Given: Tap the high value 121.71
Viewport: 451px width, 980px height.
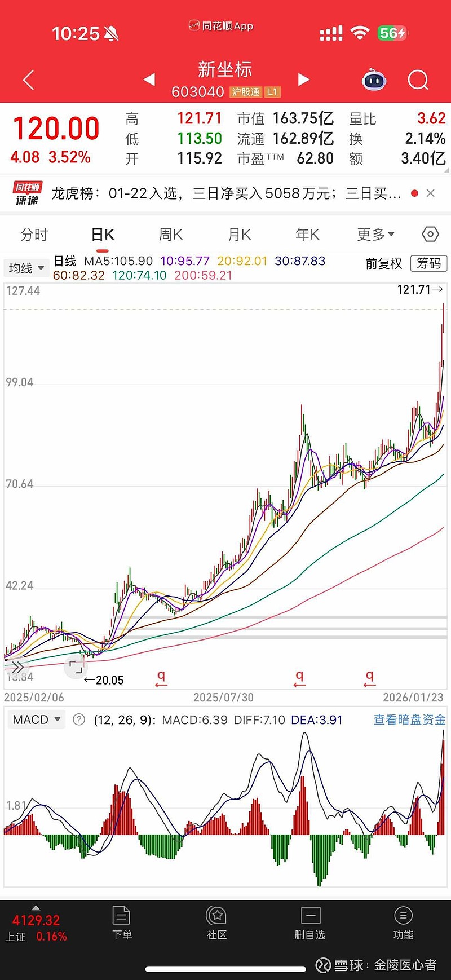Looking at the screenshot, I should pyautogui.click(x=200, y=118).
